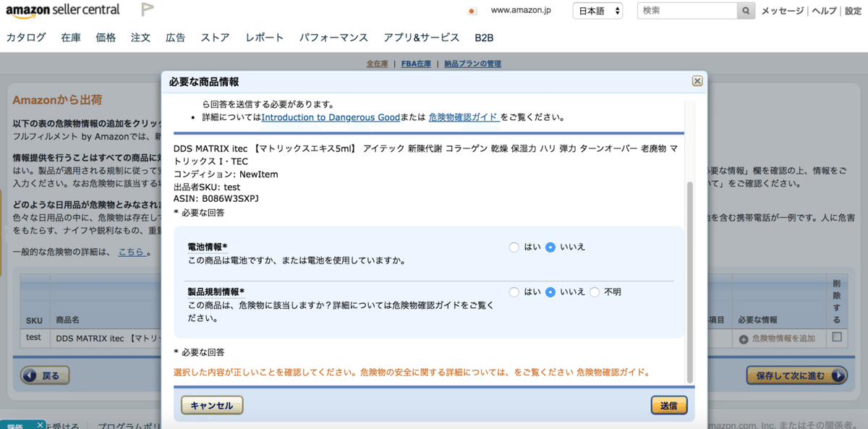Click the Japan marketplace flag icon
The image size is (868, 429).
click(x=472, y=11)
